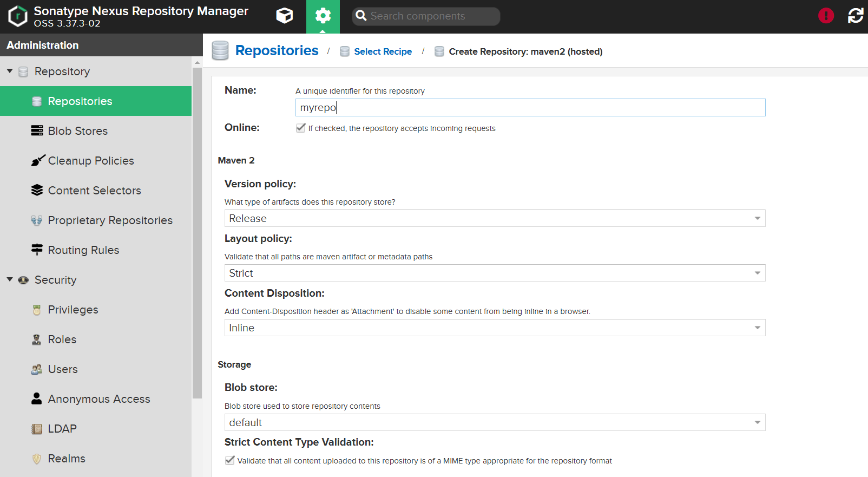Open Content Selectors in the sidebar

96,191
